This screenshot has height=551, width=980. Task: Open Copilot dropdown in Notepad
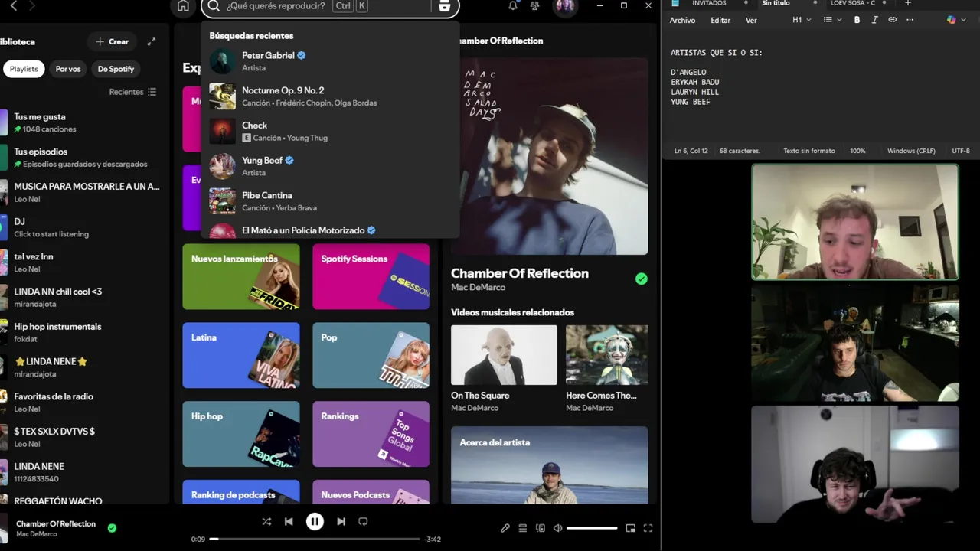955,20
